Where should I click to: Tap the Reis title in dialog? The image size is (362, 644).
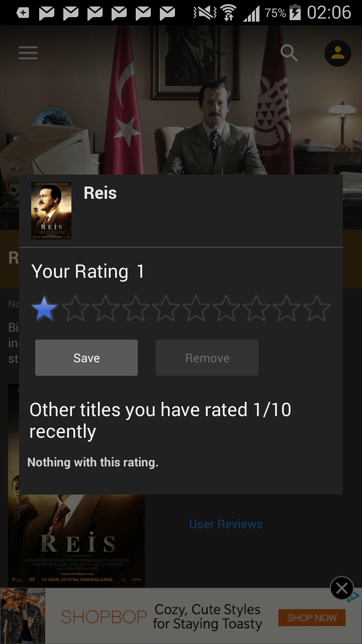pos(100,193)
